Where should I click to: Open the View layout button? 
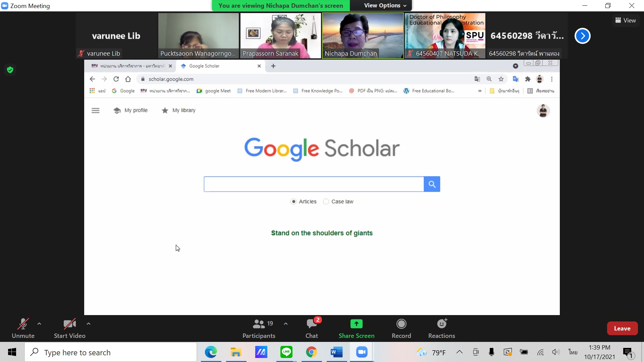(x=626, y=20)
